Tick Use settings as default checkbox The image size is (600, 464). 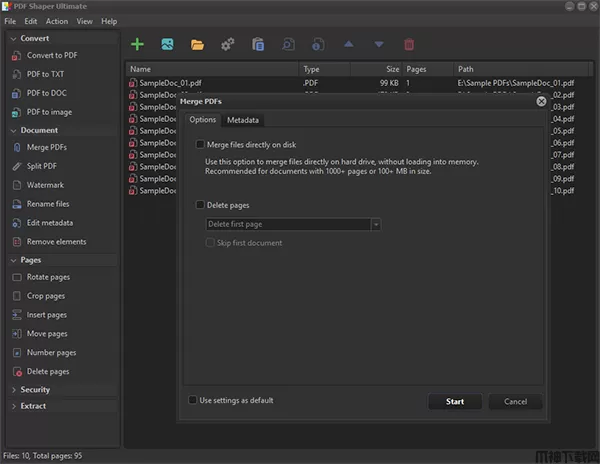point(194,400)
